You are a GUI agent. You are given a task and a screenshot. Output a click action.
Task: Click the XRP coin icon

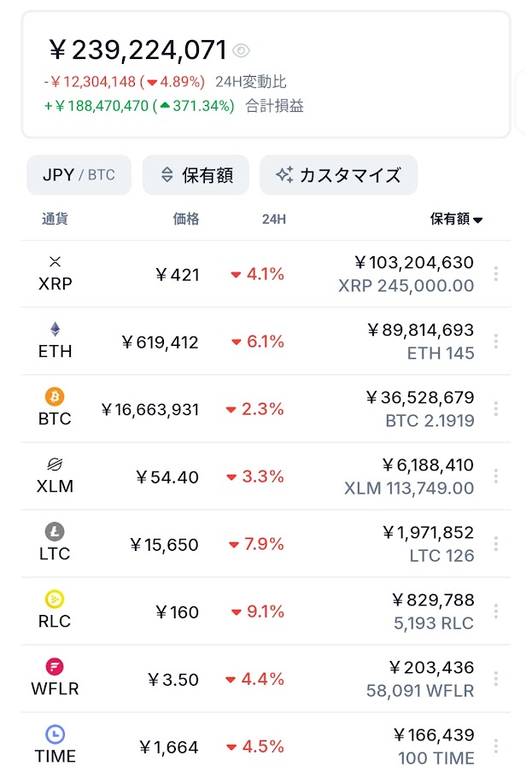tap(56, 261)
